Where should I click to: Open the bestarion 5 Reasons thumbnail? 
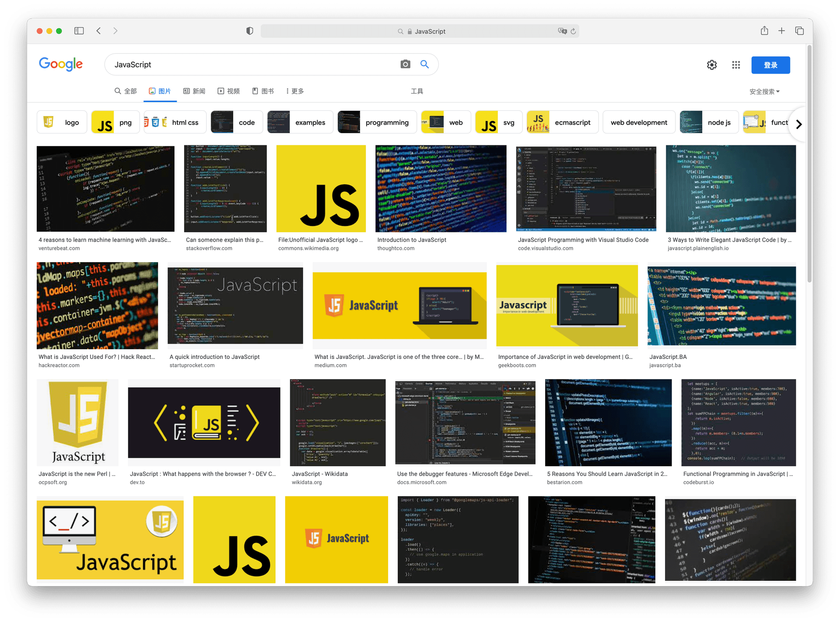608,422
